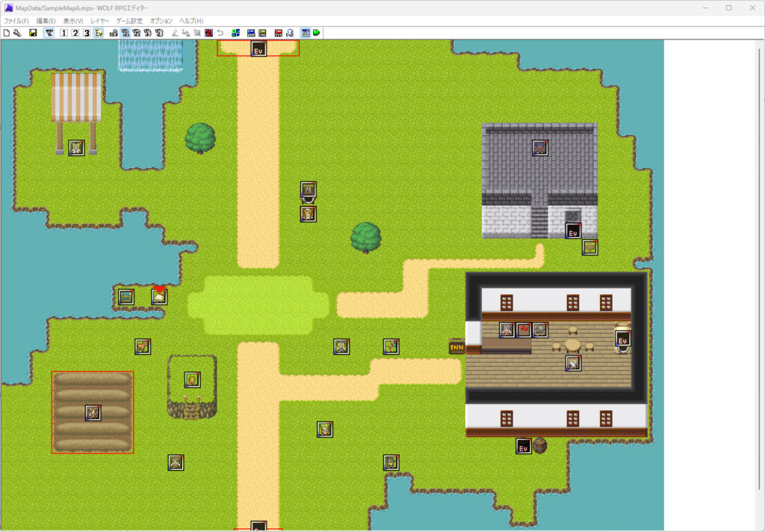Image resolution: width=765 pixels, height=532 pixels.
Task: Select layer 1 button in toolbar
Action: point(64,33)
